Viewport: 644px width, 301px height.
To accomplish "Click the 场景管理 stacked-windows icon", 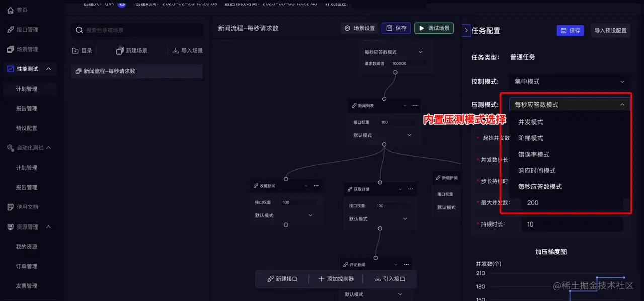I will coord(10,49).
